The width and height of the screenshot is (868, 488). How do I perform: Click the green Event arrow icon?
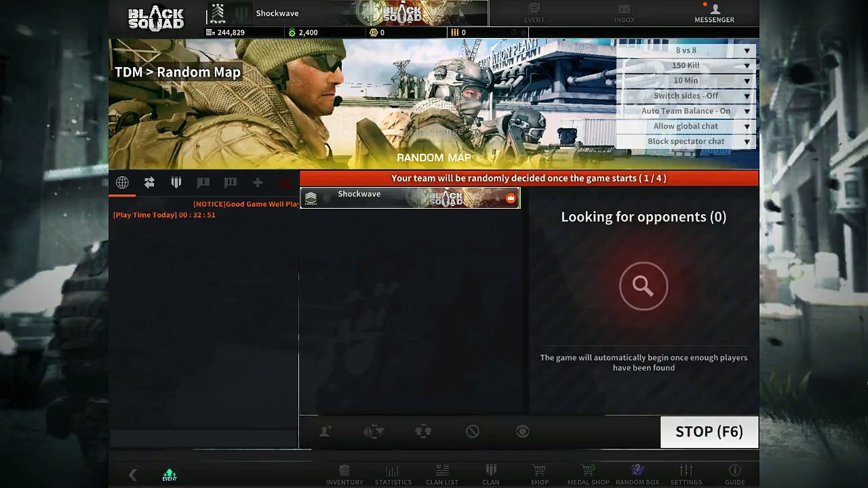(170, 474)
